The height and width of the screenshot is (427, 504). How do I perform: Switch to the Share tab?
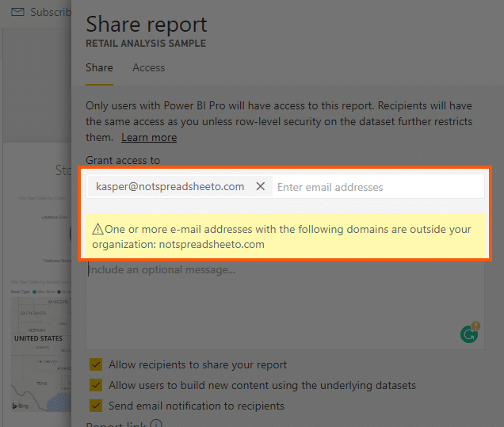[99, 68]
